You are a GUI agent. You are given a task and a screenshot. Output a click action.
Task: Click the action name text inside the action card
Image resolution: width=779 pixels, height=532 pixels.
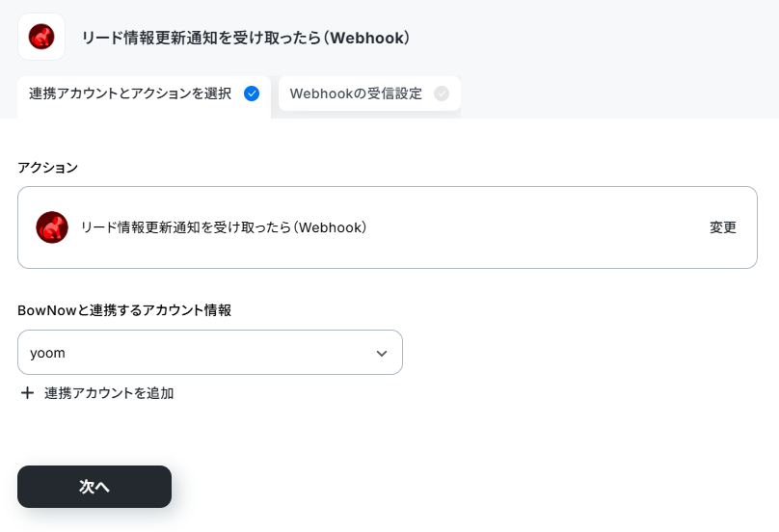pyautogui.click(x=224, y=227)
